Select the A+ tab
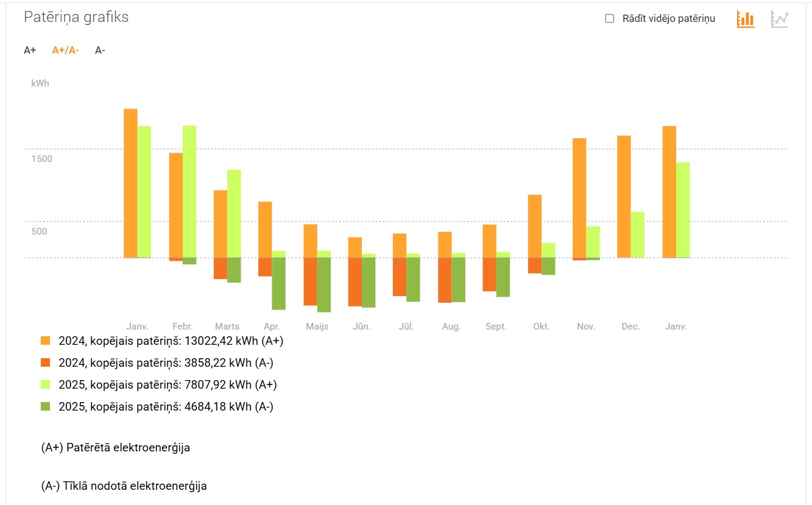The image size is (812, 505). tap(30, 51)
